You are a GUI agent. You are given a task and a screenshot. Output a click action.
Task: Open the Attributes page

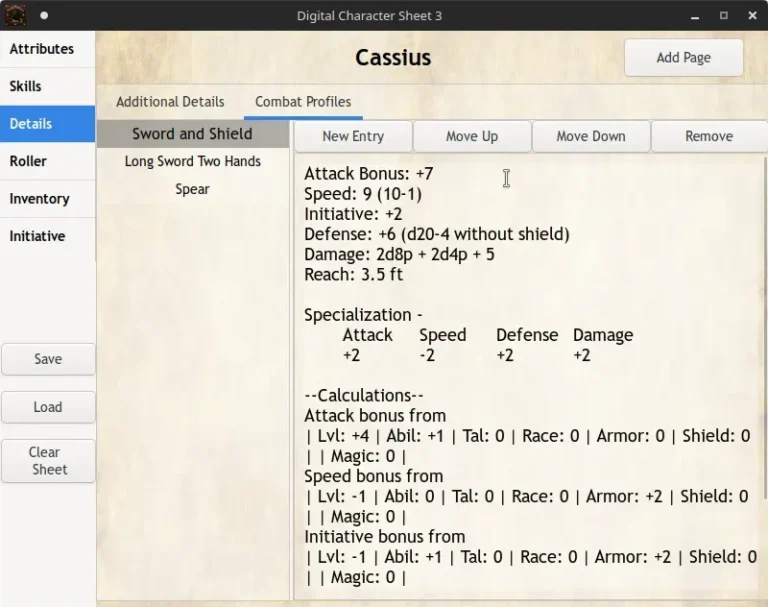click(x=48, y=49)
